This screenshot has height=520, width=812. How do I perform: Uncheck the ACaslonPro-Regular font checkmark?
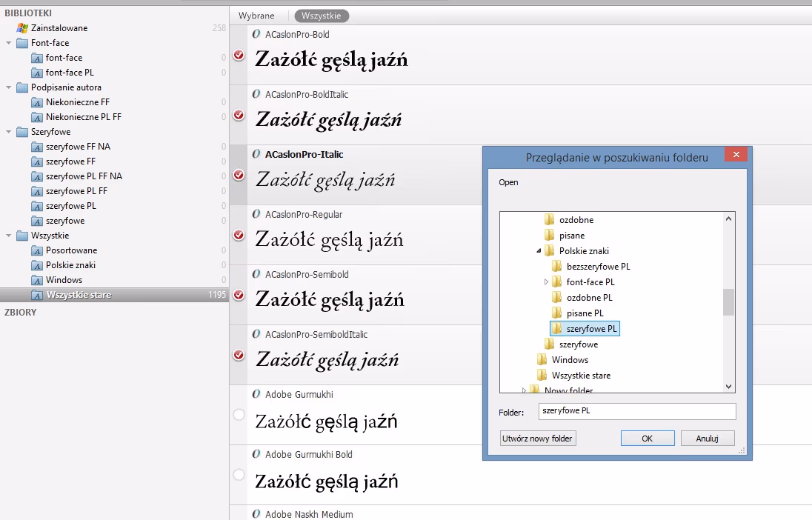coord(239,235)
